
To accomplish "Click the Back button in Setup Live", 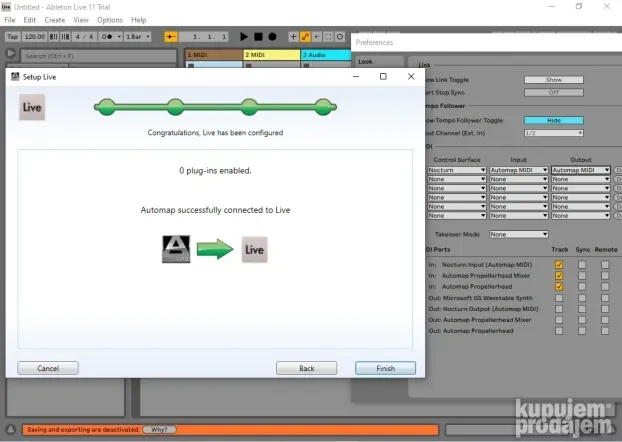I will pos(307,368).
